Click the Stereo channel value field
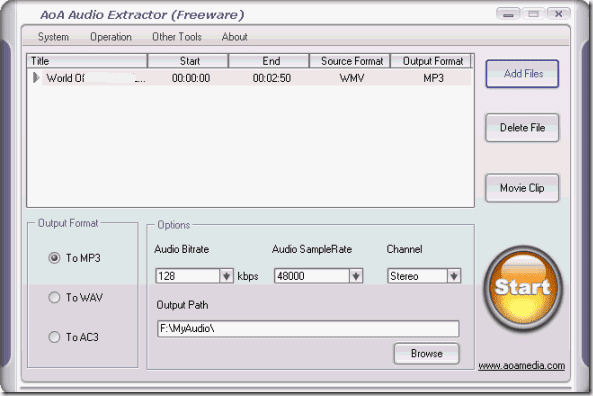The width and height of the screenshot is (593, 396). [418, 276]
